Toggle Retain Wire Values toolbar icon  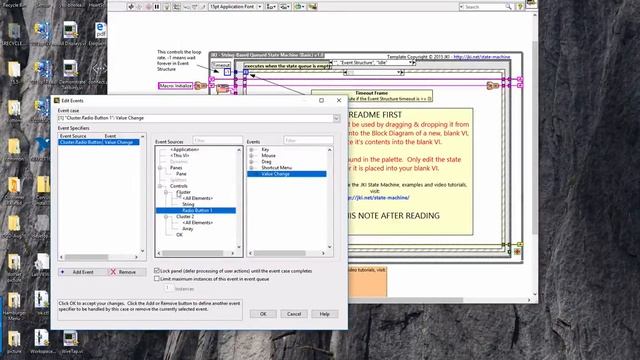pos(176,7)
